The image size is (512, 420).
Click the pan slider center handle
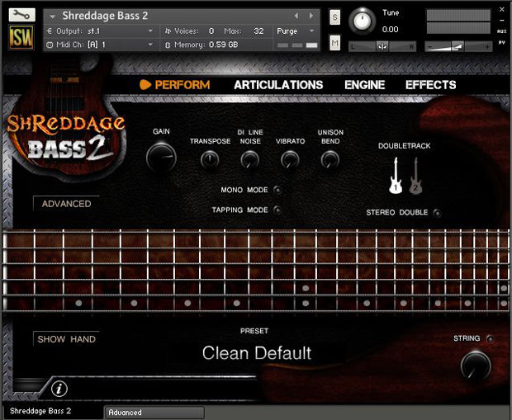[x=382, y=47]
